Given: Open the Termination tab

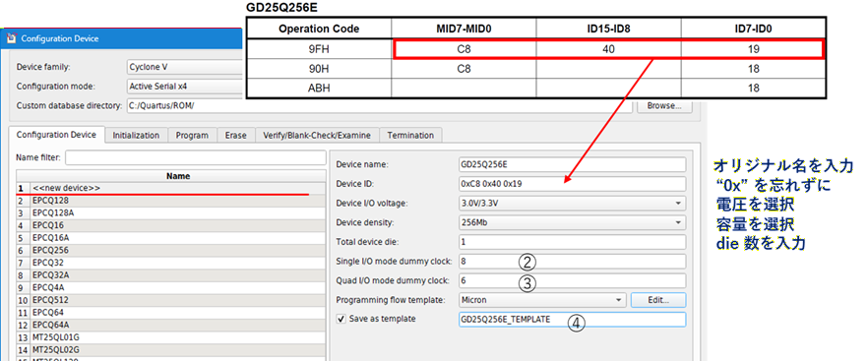Looking at the screenshot, I should tap(410, 135).
